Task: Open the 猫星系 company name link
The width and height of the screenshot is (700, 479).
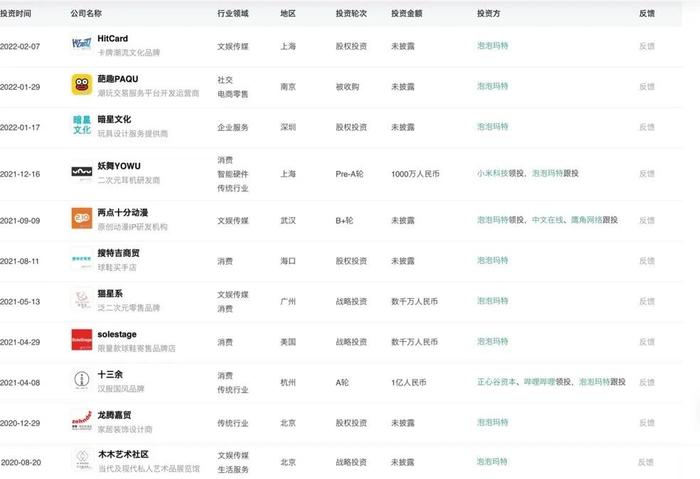Action: (110, 294)
